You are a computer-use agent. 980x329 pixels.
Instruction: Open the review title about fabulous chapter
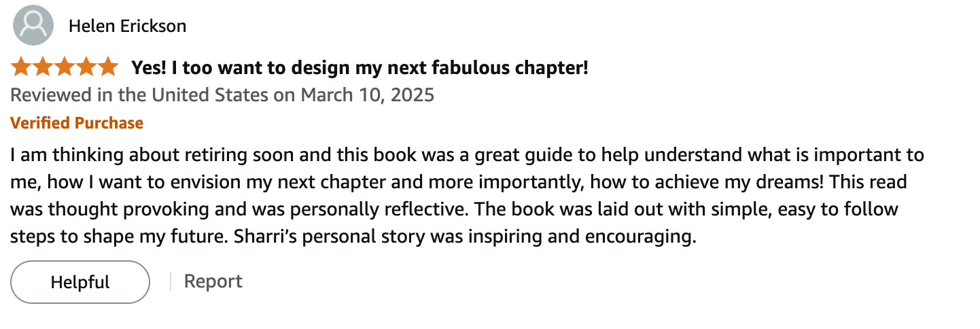[x=360, y=68]
